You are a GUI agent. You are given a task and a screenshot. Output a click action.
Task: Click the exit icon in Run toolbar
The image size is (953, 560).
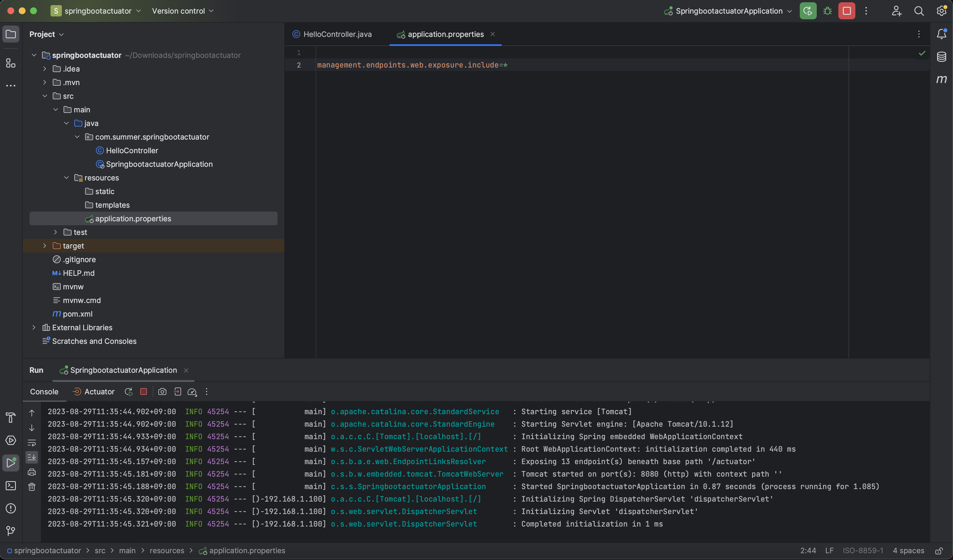click(x=177, y=392)
